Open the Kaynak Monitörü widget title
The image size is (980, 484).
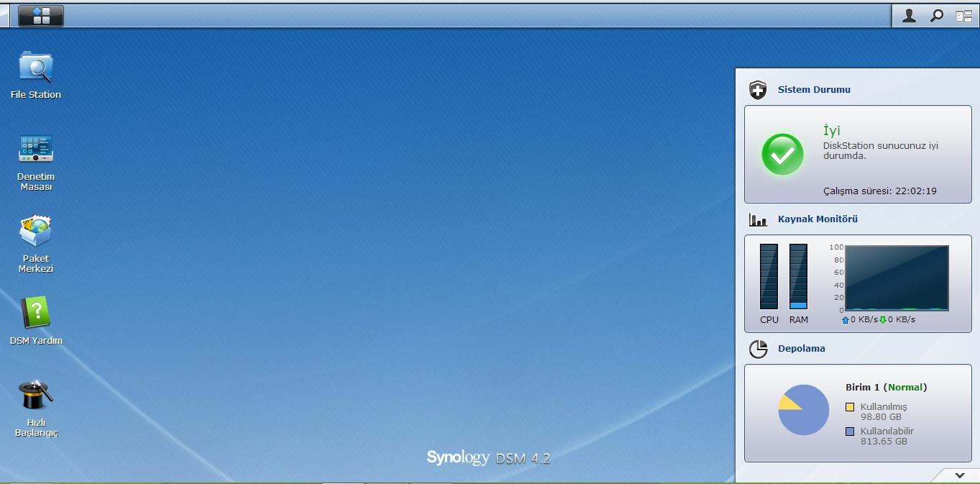818,219
